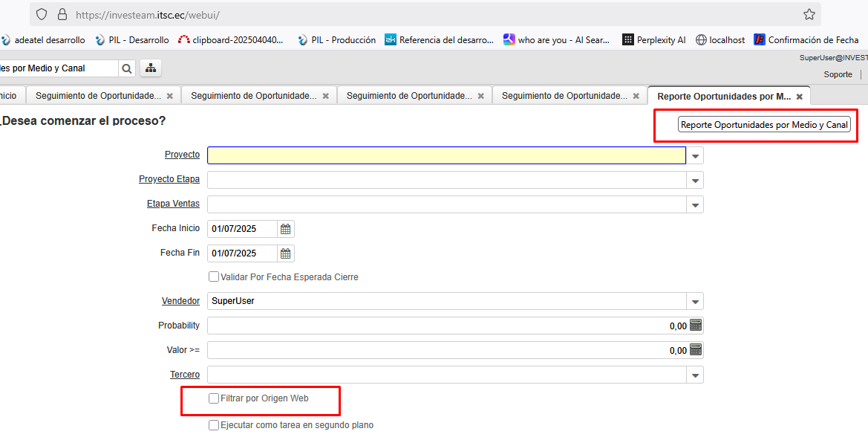The height and width of the screenshot is (443, 868).
Task: Expand the Tercero dropdown list
Action: (x=695, y=375)
